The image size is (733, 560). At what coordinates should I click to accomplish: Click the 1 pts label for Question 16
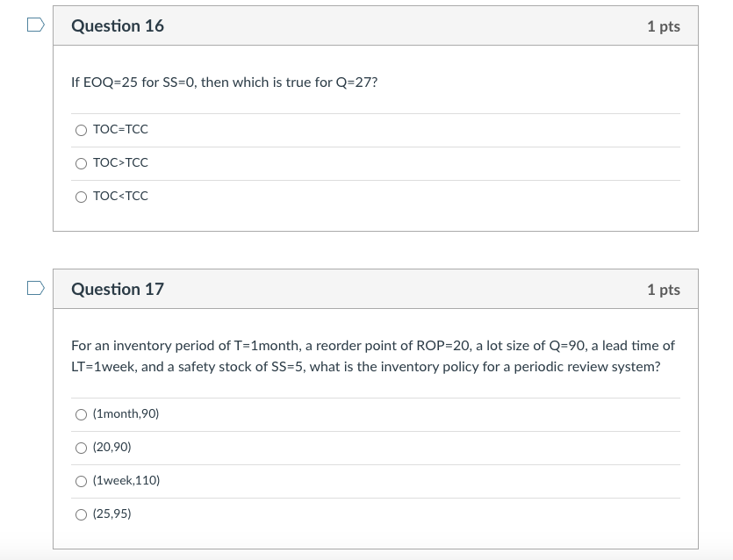(x=664, y=25)
